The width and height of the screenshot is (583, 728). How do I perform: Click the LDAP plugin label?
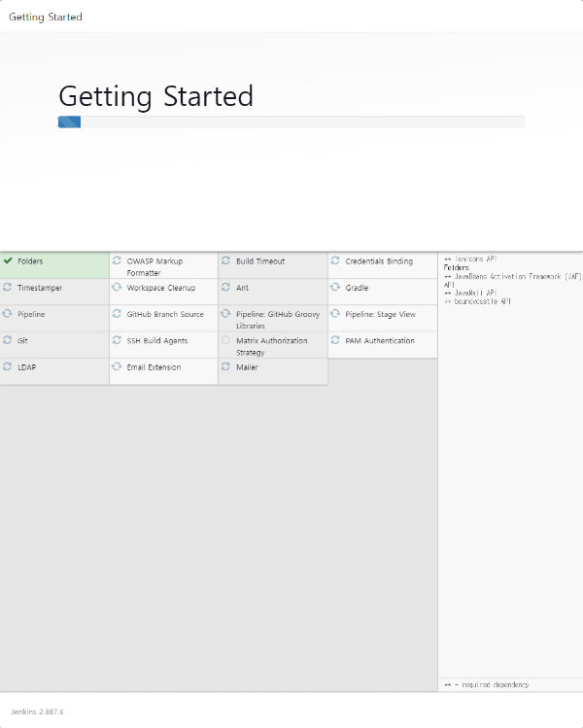click(26, 367)
